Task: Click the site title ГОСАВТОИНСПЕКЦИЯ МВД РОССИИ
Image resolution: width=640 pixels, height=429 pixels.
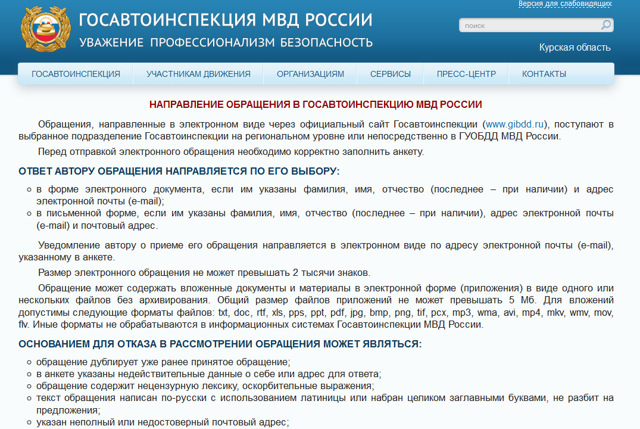Action: [x=225, y=20]
